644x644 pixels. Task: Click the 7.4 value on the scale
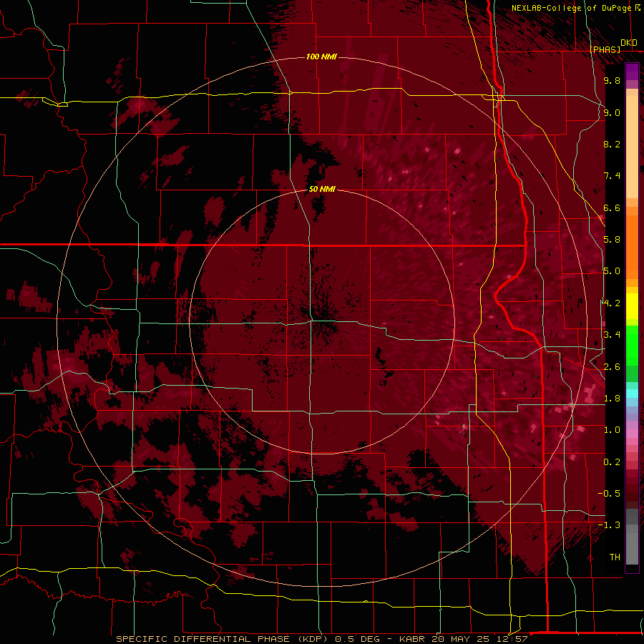click(x=612, y=176)
